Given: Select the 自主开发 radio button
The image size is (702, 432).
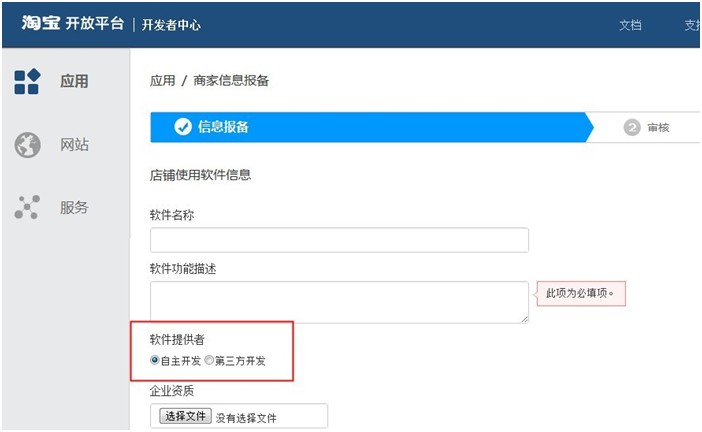Looking at the screenshot, I should pyautogui.click(x=155, y=360).
